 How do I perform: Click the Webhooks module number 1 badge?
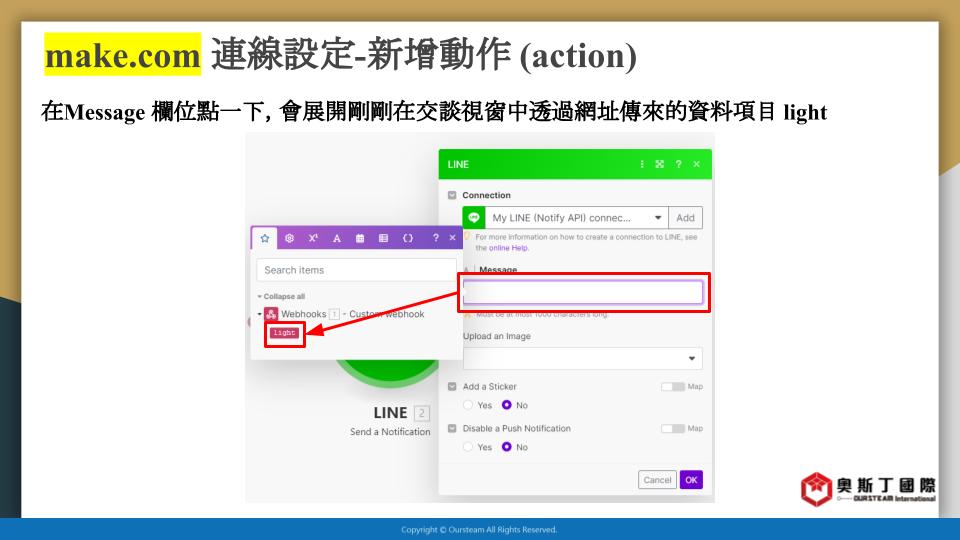[334, 314]
